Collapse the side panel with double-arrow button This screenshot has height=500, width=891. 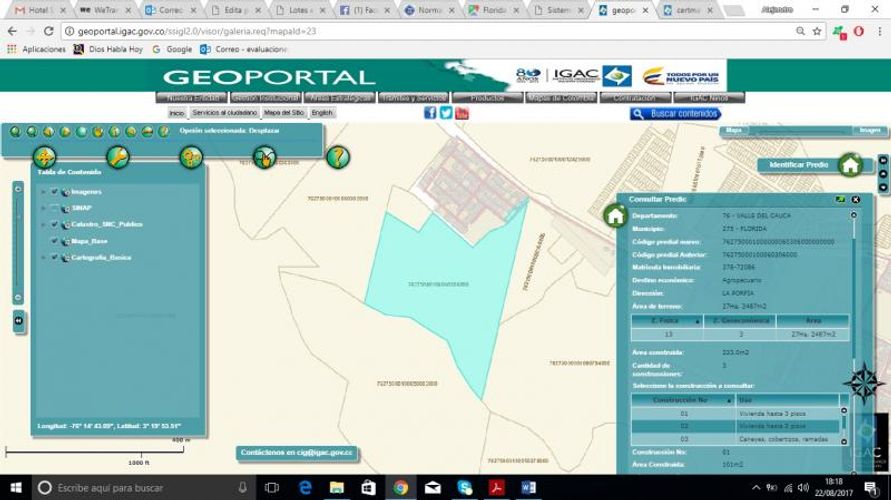19,321
